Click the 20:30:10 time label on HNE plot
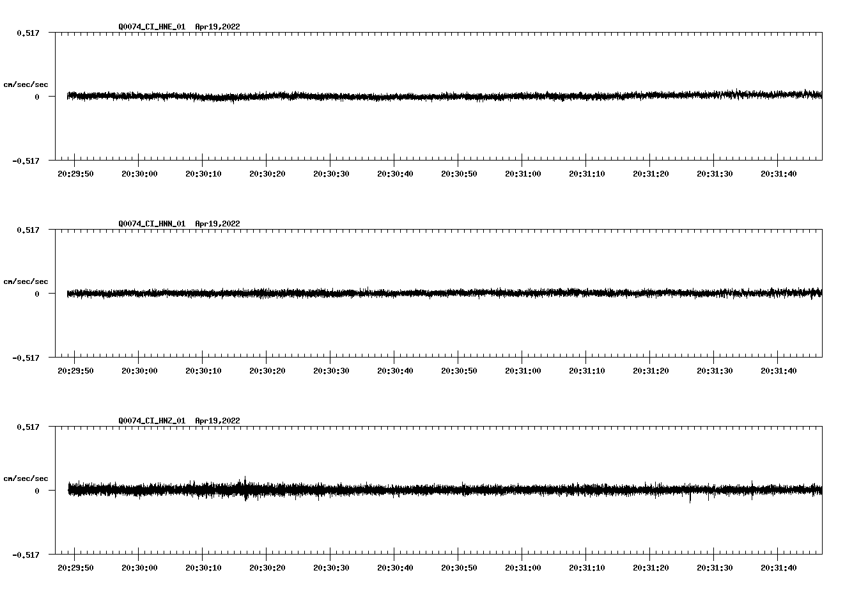The height and width of the screenshot is (591, 868). click(x=203, y=174)
